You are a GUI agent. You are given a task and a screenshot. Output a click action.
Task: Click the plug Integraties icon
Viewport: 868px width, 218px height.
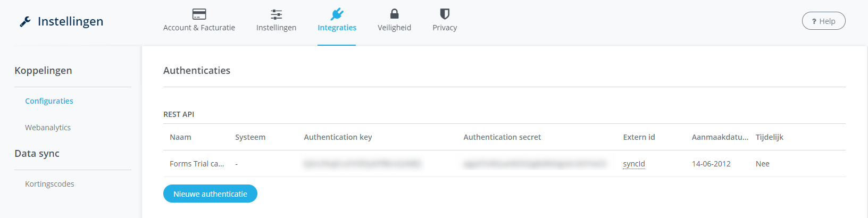point(337,14)
